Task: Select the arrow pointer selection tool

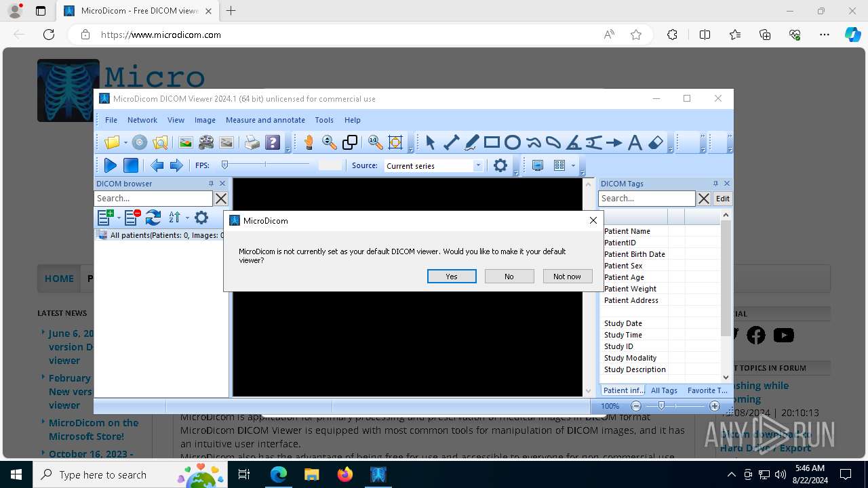Action: [431, 142]
